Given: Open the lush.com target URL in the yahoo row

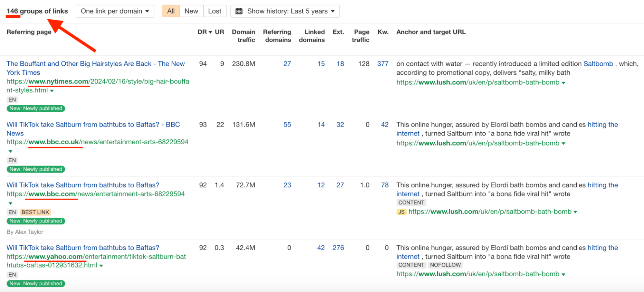Looking at the screenshot, I should (x=478, y=274).
